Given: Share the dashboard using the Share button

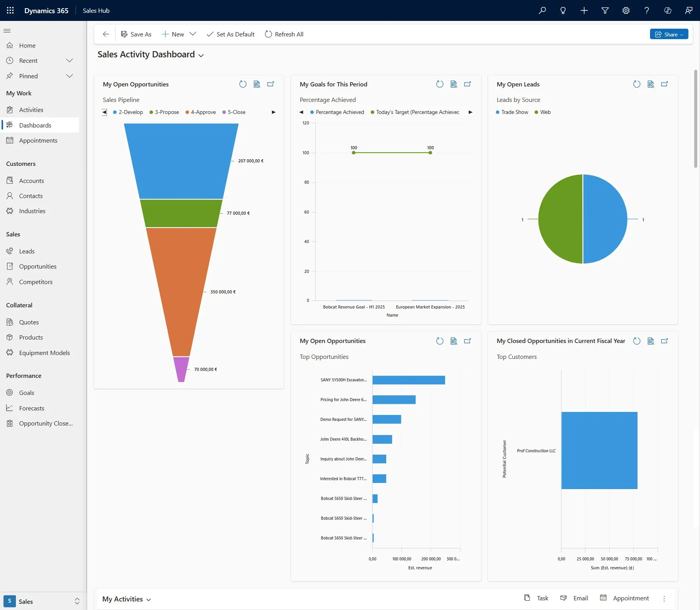Looking at the screenshot, I should [669, 34].
